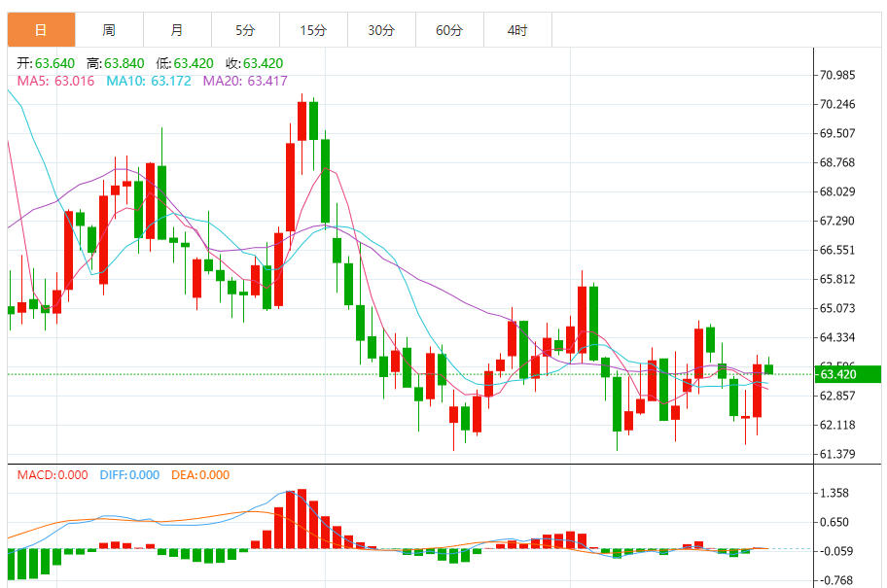The width and height of the screenshot is (887, 588).
Task: Open the 60分 timeframe tab
Action: (x=449, y=30)
